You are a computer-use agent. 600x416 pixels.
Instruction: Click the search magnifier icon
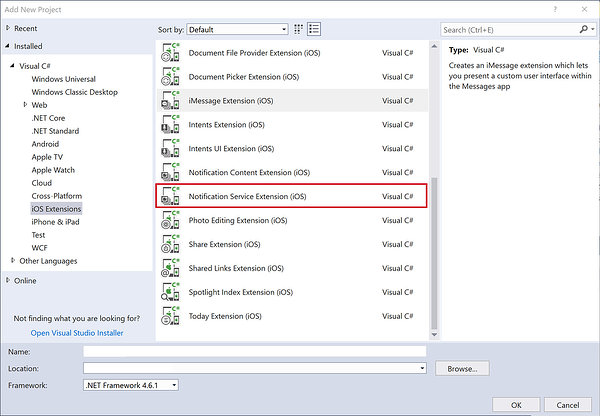584,29
